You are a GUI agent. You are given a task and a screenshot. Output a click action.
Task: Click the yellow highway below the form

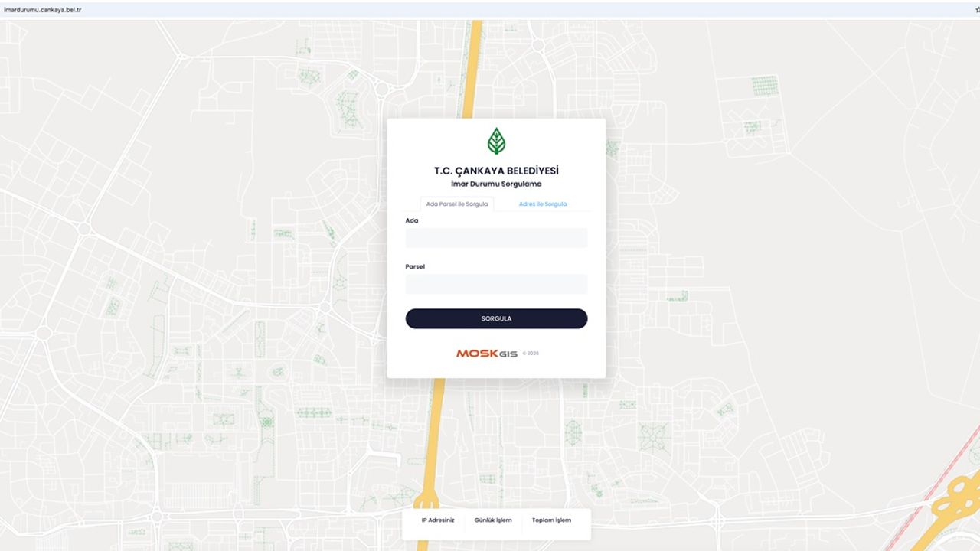(431, 444)
